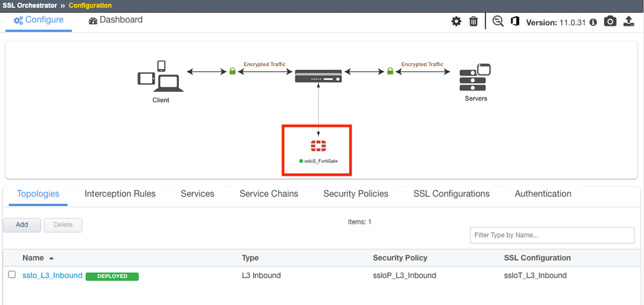This screenshot has height=305, width=644.
Task: Check the sslo_L3_Inbound row checkbox
Action: (x=12, y=275)
